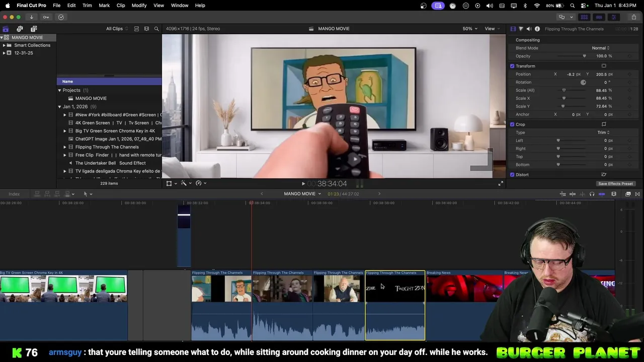Toggle the Inspector panel visibility button
Image resolution: width=644 pixels, height=362 pixels.
coord(613,17)
